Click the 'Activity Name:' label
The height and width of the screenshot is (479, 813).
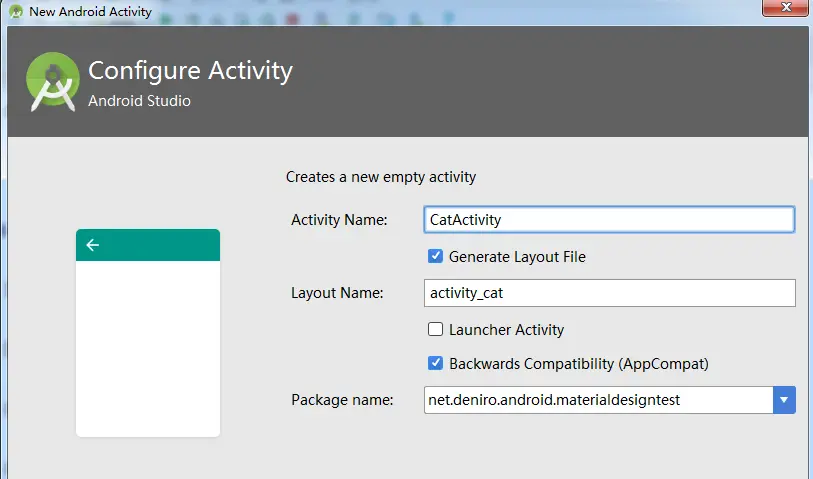pyautogui.click(x=338, y=220)
